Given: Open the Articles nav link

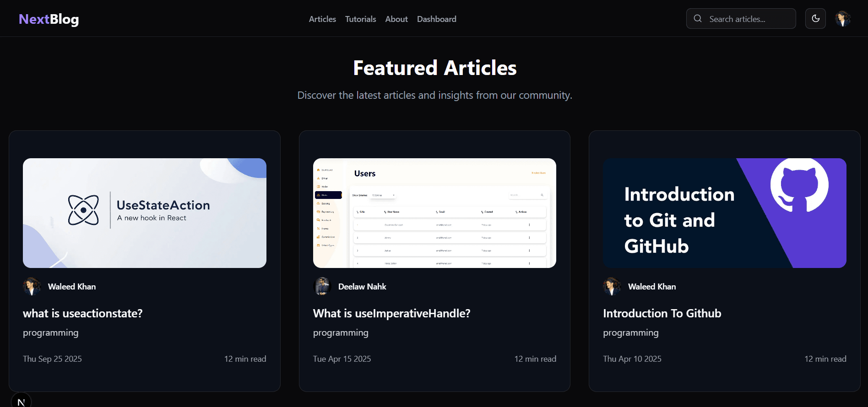Looking at the screenshot, I should [x=322, y=19].
